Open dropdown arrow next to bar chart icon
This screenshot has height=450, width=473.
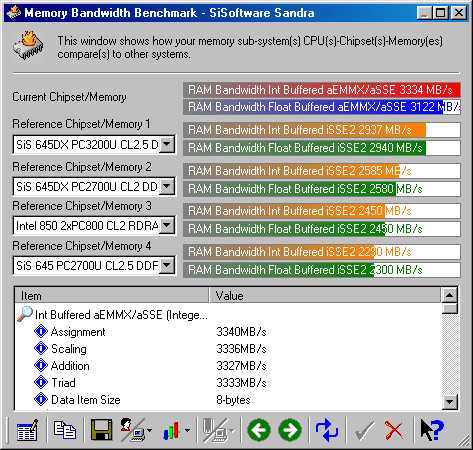[187, 430]
